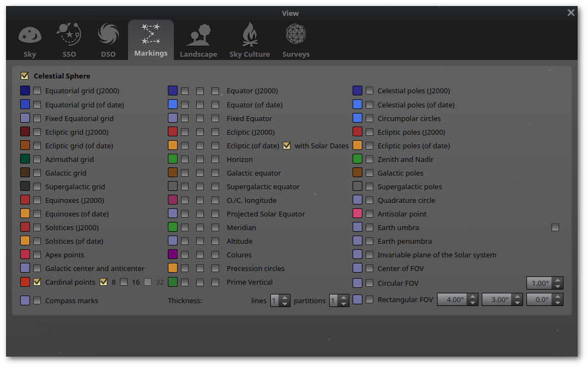This screenshot has height=367, width=588.
Task: Enable the Earth umbra checkbox
Action: click(x=370, y=227)
